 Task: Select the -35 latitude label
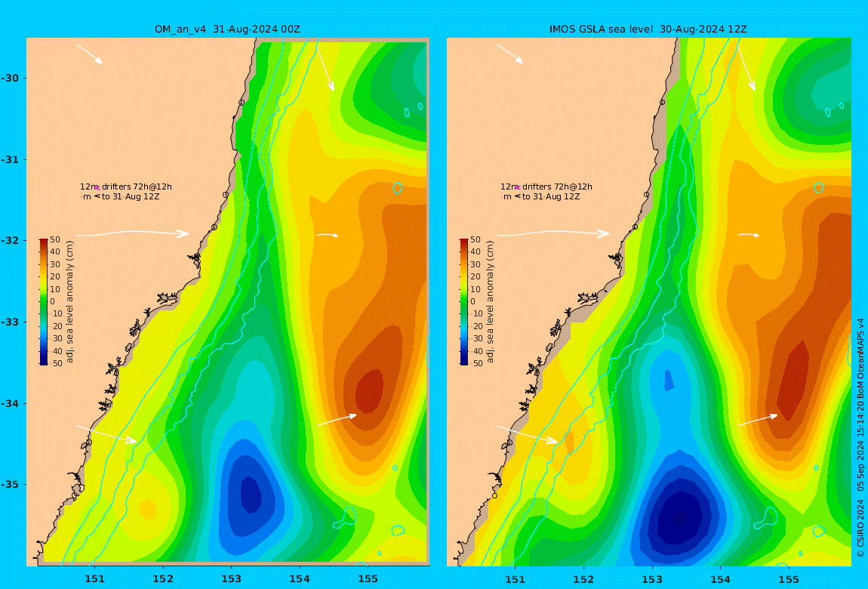tap(9, 485)
